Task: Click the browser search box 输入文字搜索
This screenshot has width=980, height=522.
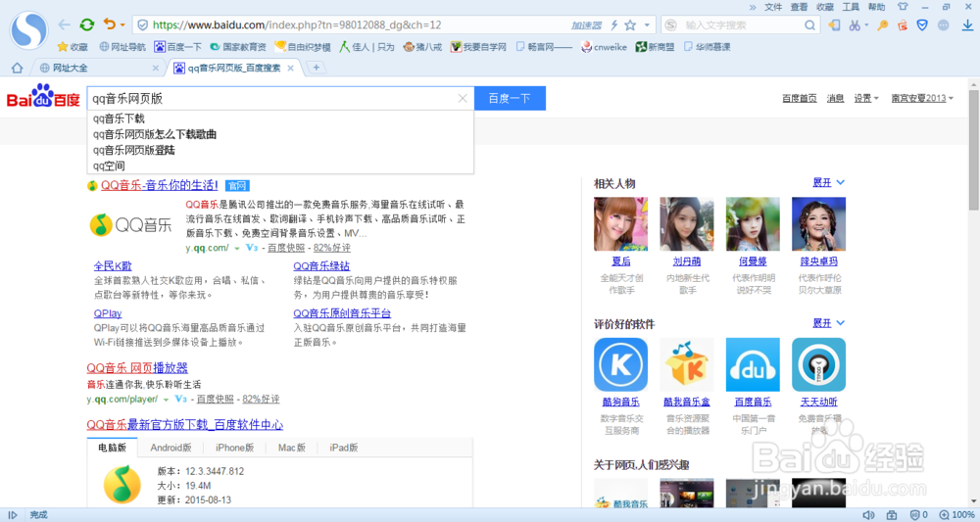Action: coord(741,25)
